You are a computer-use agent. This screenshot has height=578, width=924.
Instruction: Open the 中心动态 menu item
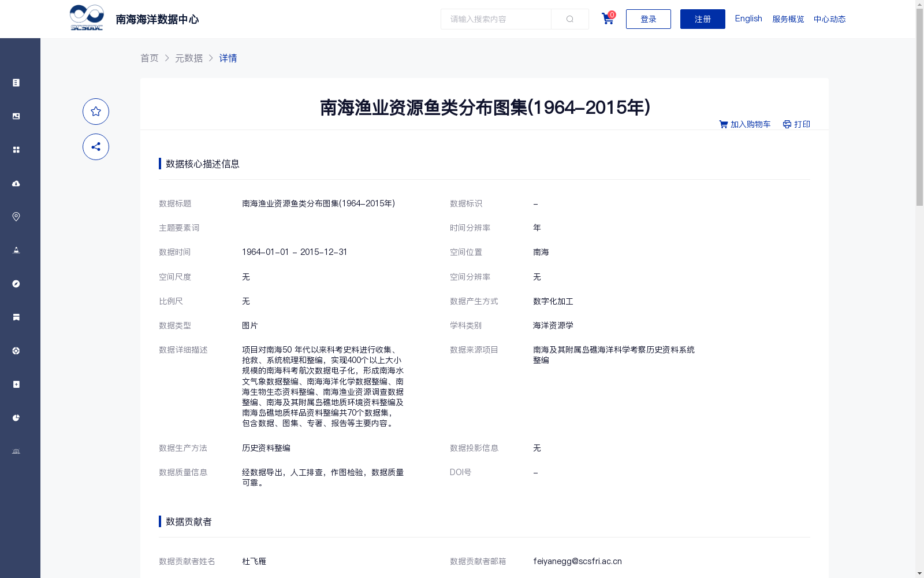coord(830,19)
